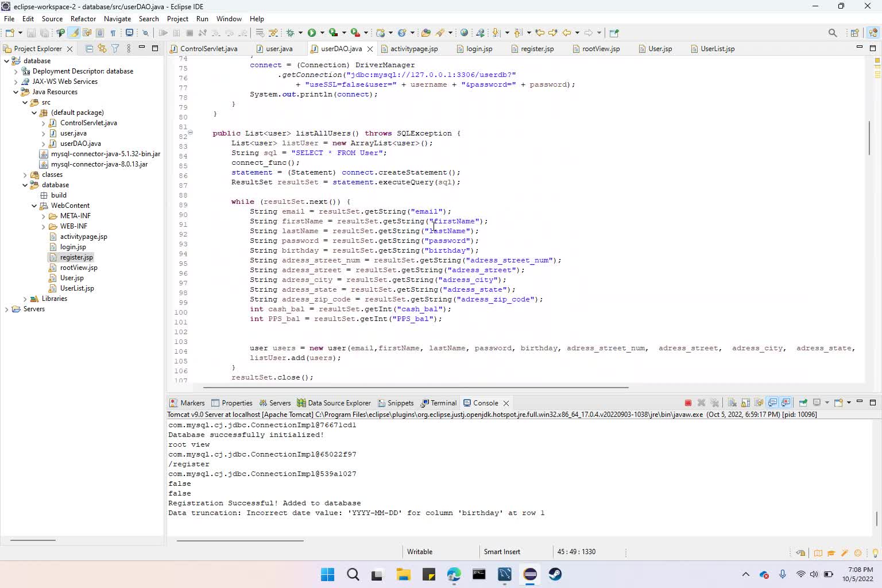Close the Project Explorer view
882x588 pixels.
(69, 49)
